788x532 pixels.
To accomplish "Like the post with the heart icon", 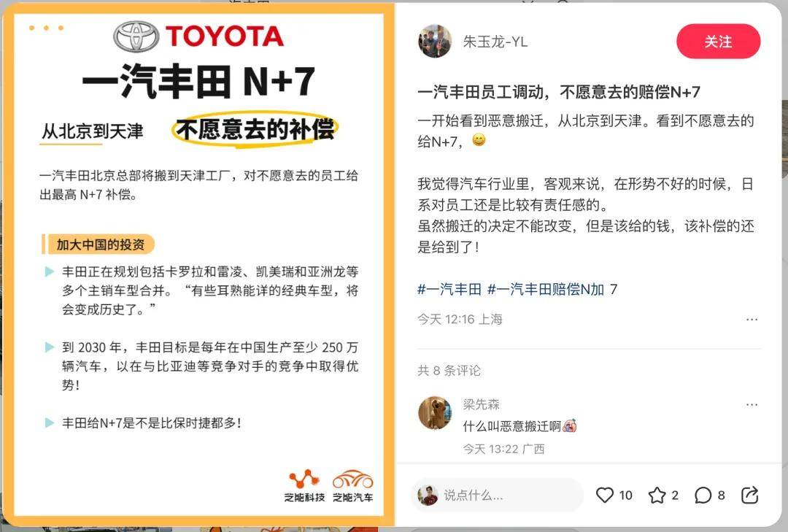I will [605, 496].
